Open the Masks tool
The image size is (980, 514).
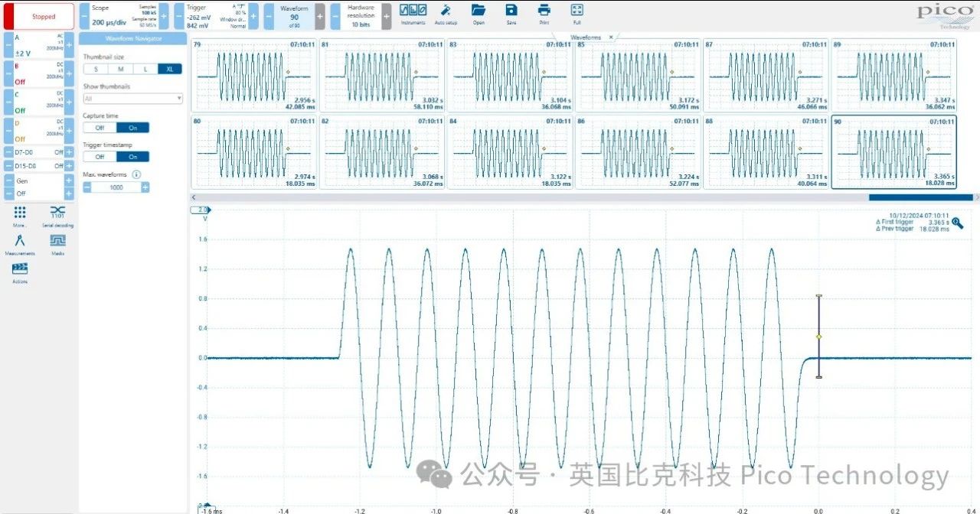coord(57,243)
